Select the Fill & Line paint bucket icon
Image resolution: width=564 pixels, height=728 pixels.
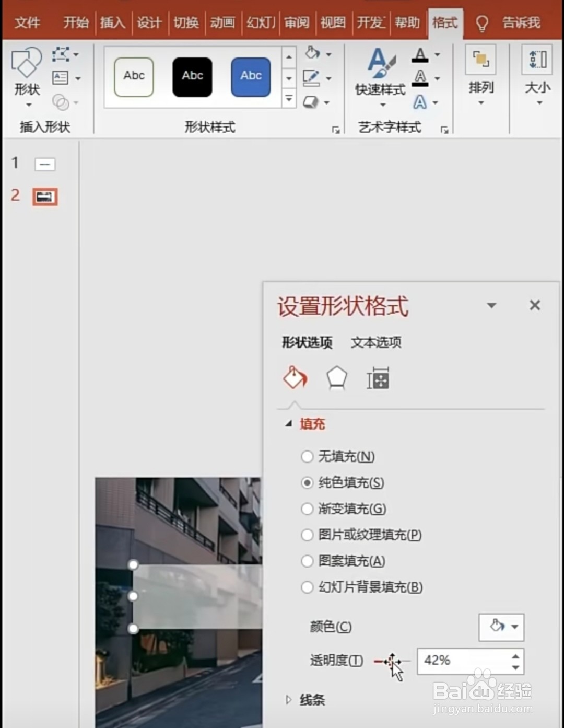pos(294,378)
